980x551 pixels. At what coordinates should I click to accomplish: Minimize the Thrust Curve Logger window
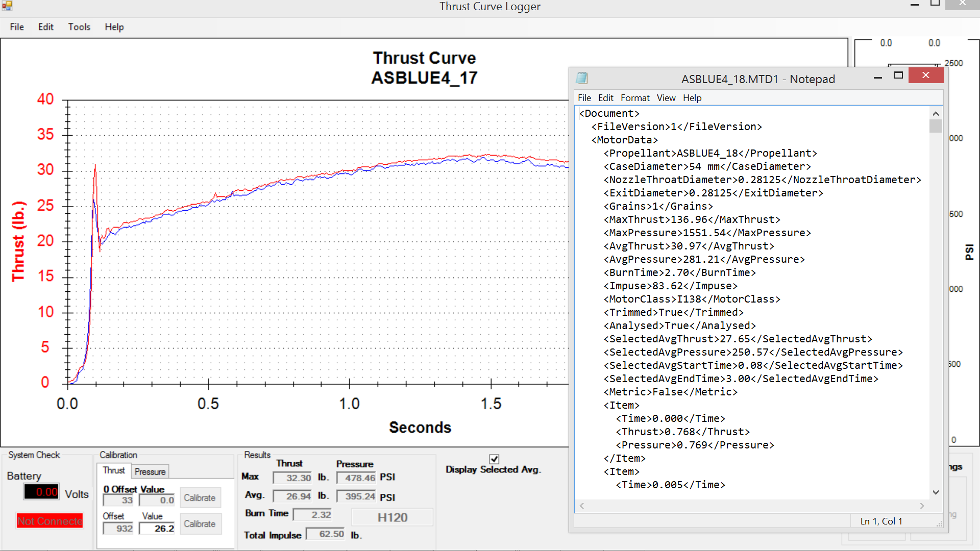click(915, 4)
